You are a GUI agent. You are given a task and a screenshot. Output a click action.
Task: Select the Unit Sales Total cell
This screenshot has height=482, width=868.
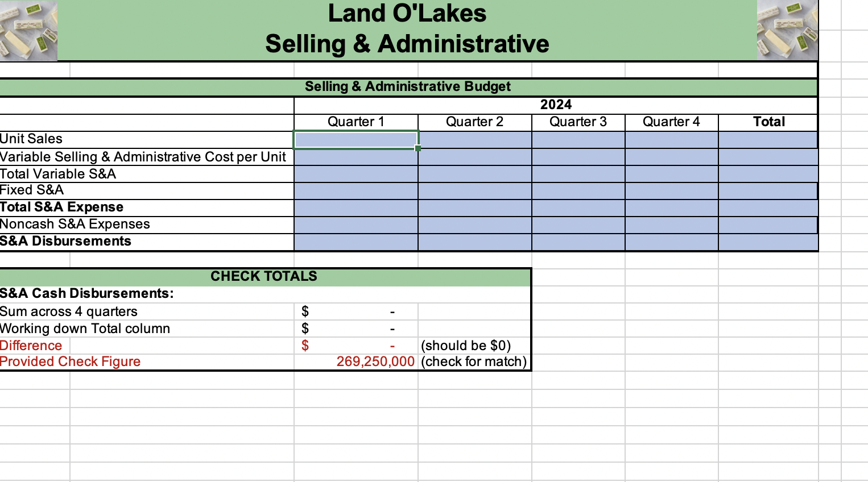pyautogui.click(x=768, y=140)
